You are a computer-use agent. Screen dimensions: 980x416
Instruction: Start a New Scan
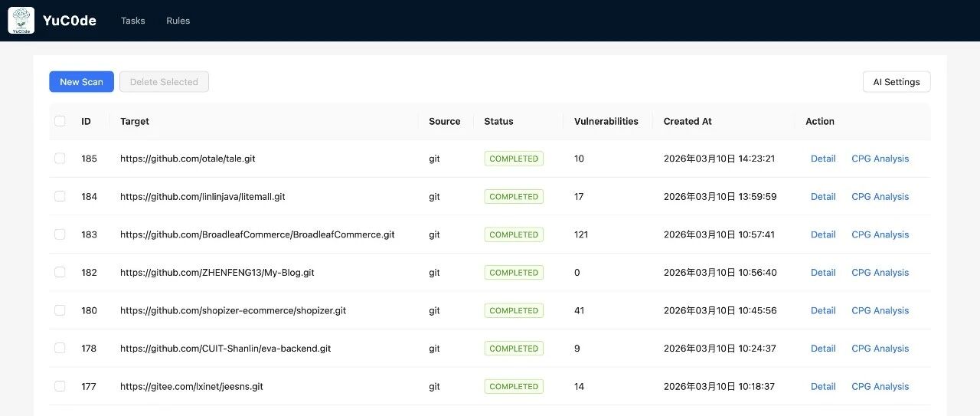(81, 82)
